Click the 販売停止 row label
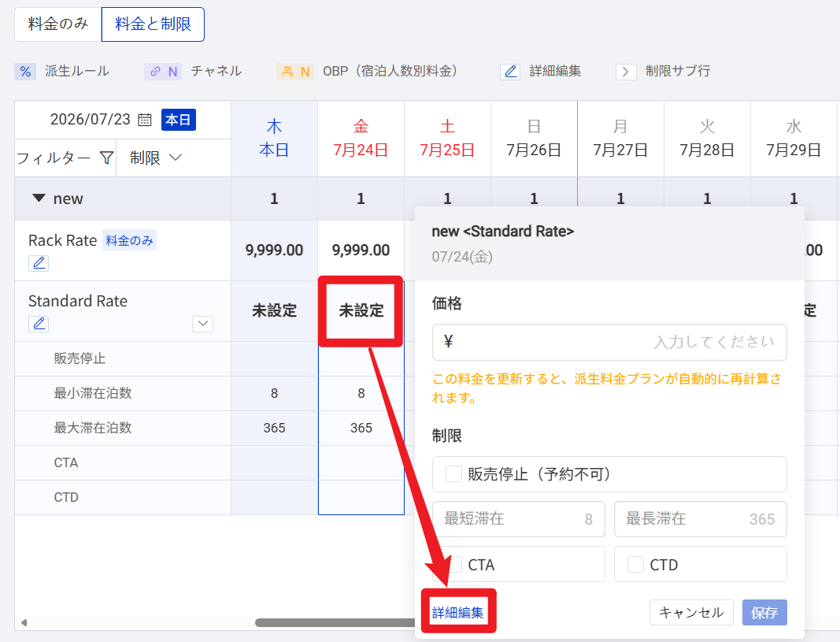 coord(80,358)
